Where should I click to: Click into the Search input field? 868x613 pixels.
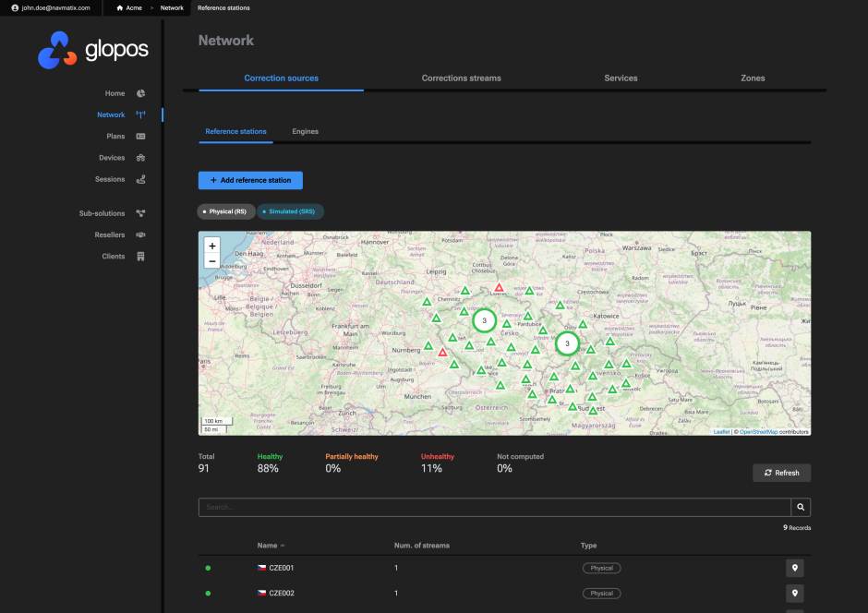click(494, 507)
